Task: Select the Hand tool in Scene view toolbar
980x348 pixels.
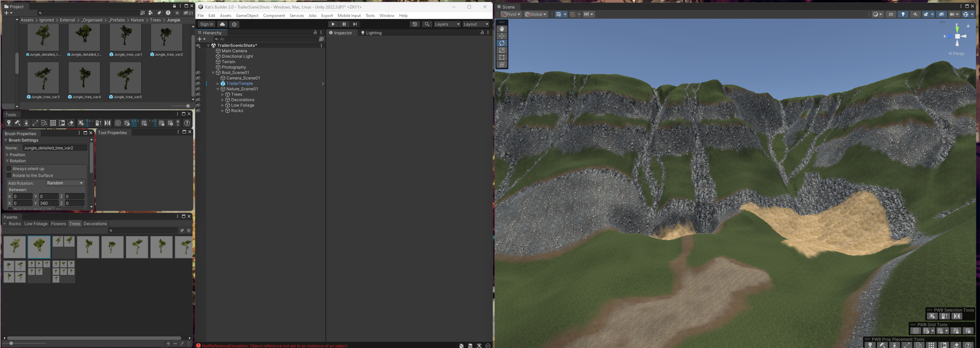Action: tap(502, 29)
